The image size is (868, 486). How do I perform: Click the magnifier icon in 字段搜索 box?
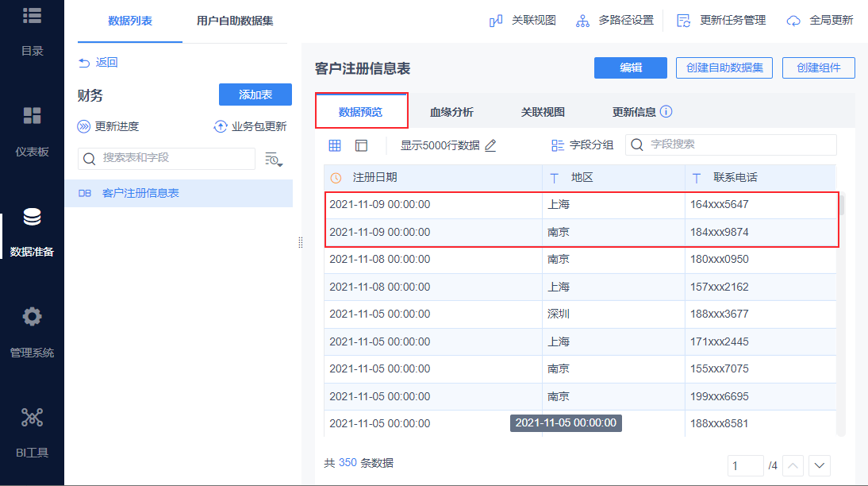tap(637, 145)
